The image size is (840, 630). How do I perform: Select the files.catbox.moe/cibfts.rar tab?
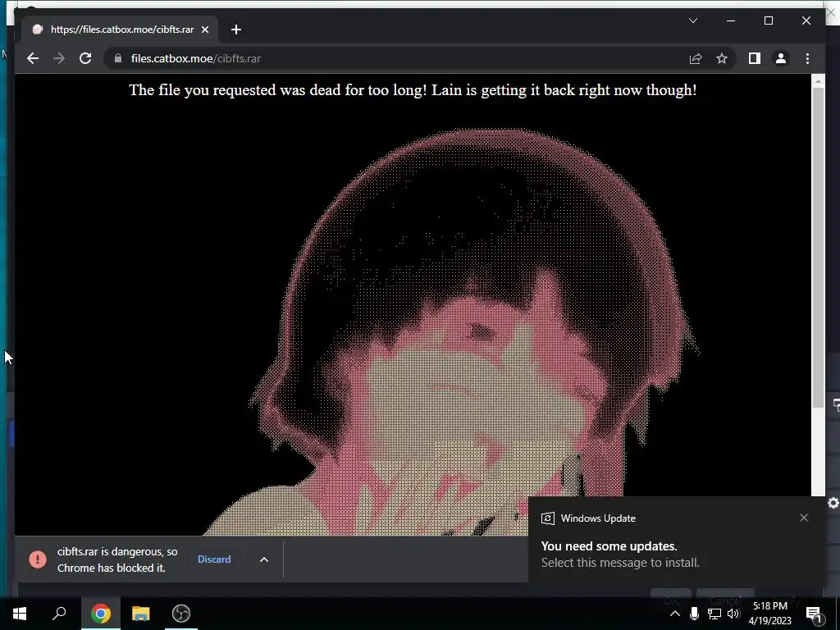click(120, 30)
